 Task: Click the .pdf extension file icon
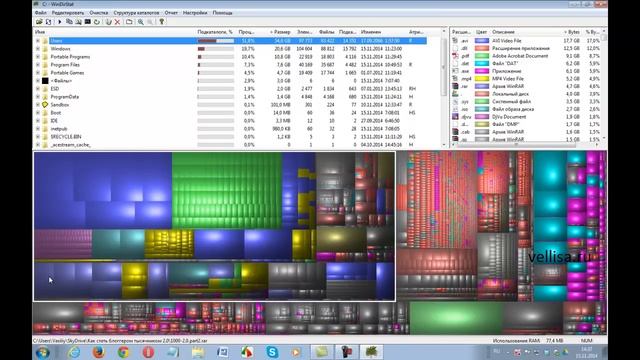pyautogui.click(x=456, y=56)
